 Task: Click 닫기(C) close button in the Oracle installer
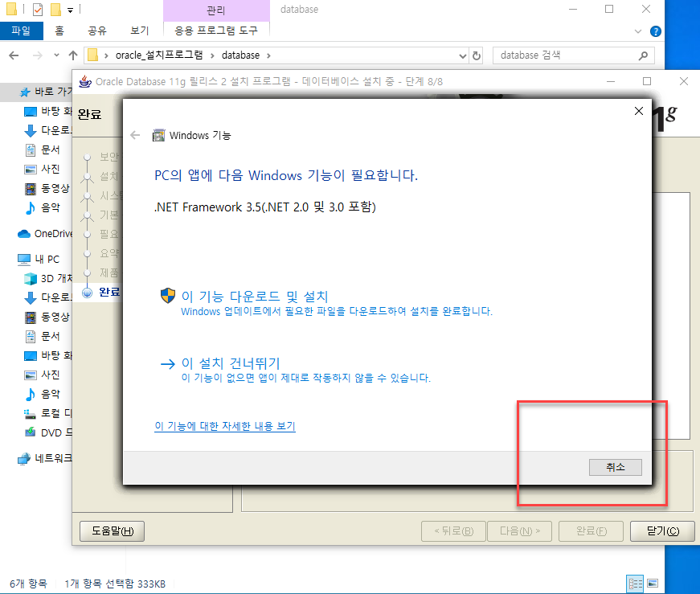[x=662, y=531]
